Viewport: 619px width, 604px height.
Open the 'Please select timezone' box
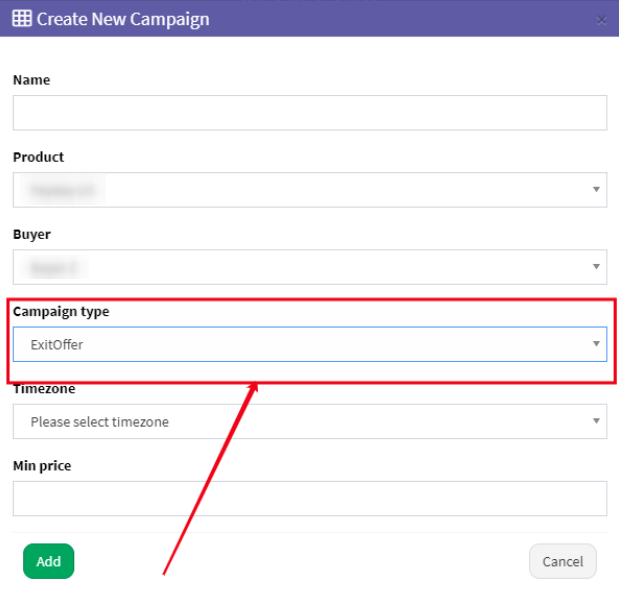pyautogui.click(x=300, y=422)
